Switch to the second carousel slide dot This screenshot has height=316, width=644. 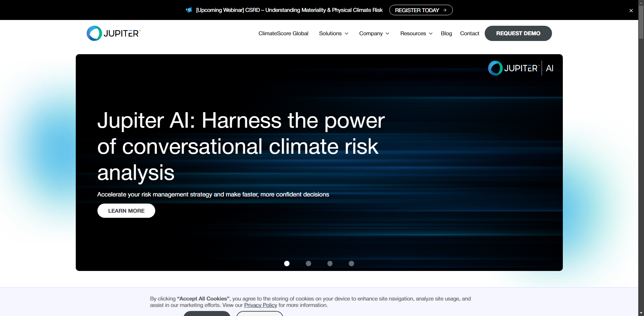[308, 264]
